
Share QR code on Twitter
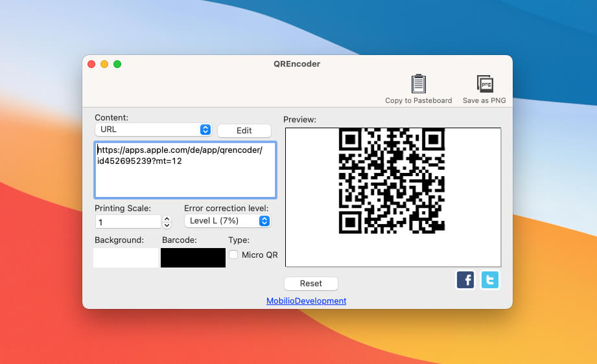[489, 280]
